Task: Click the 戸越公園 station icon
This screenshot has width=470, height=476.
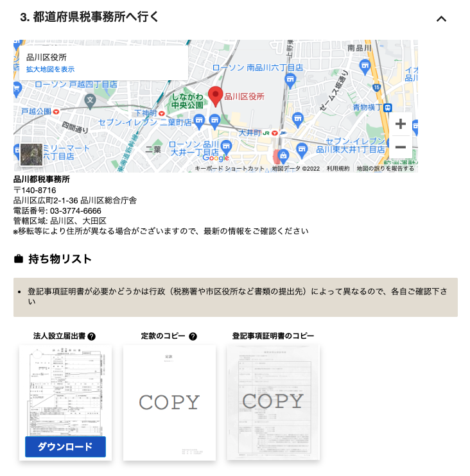Action: 56,112
